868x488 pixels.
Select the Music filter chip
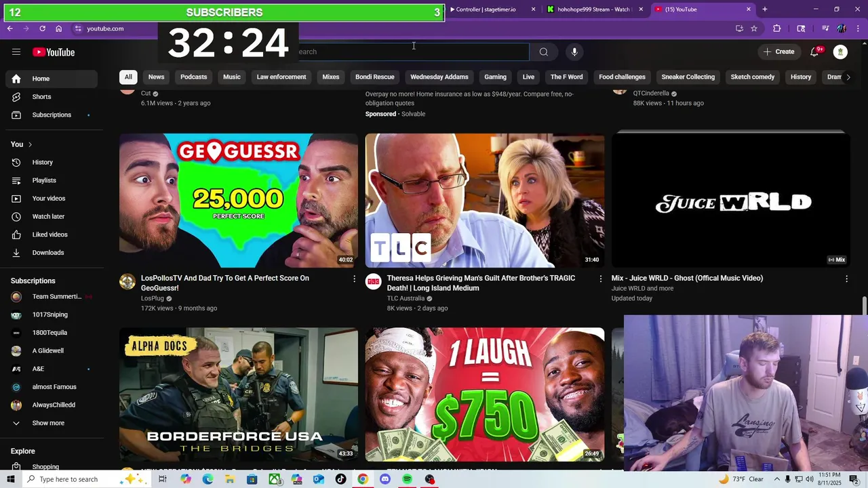(x=232, y=77)
